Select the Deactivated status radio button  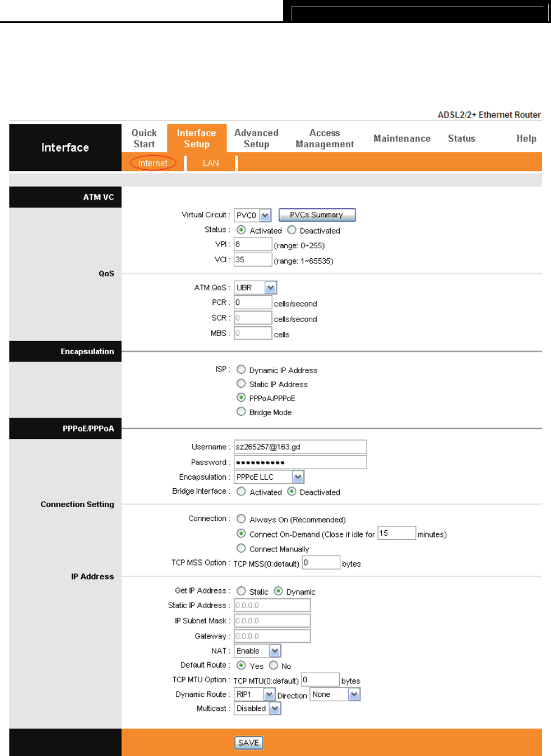point(291,231)
